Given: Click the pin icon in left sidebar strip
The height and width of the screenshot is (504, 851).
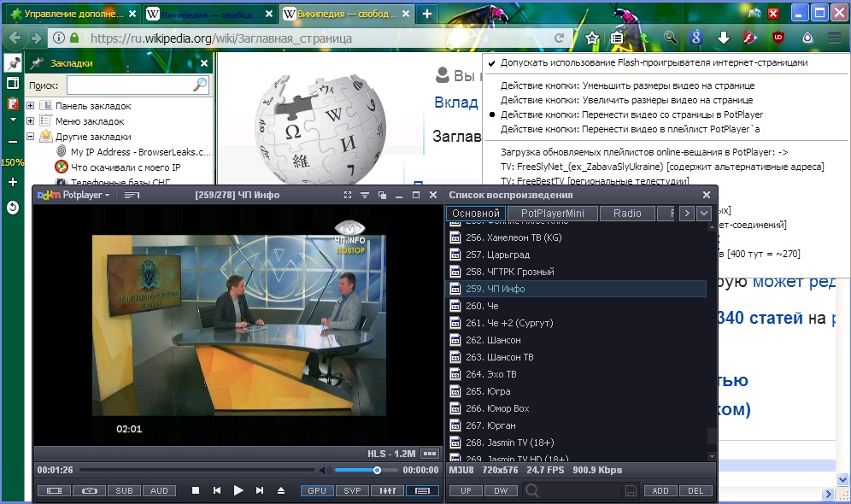Looking at the screenshot, I should pyautogui.click(x=13, y=63).
